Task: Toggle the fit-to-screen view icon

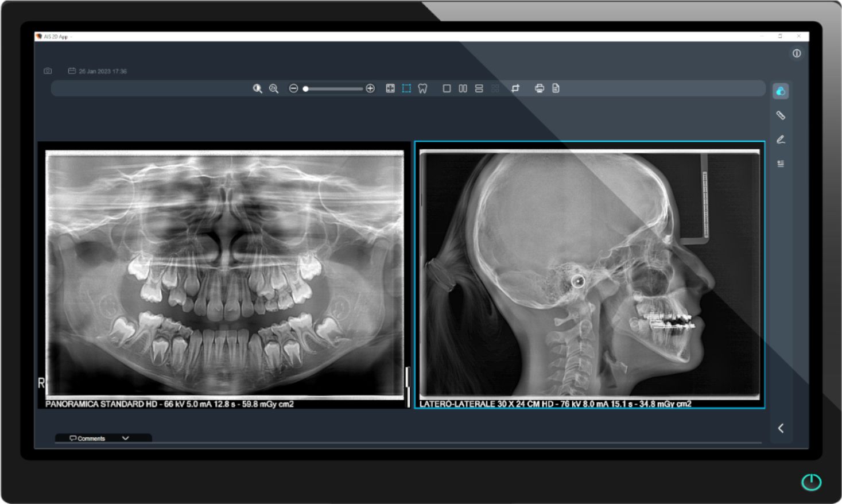Action: (x=390, y=88)
